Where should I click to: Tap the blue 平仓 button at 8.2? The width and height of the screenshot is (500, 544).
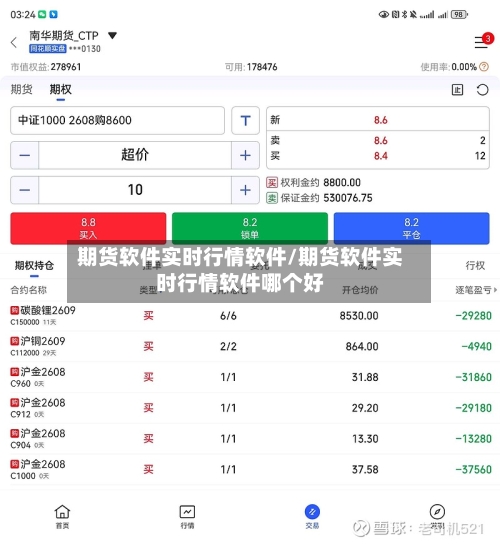click(411, 228)
